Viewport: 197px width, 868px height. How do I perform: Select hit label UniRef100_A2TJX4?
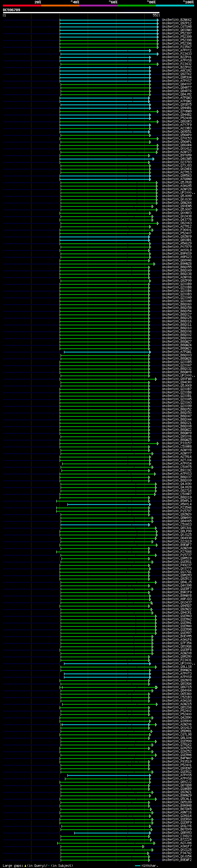click(x=177, y=460)
